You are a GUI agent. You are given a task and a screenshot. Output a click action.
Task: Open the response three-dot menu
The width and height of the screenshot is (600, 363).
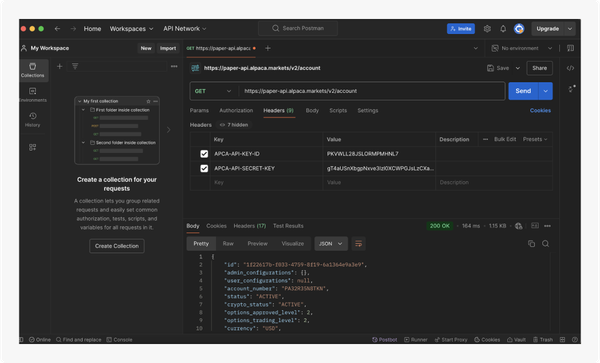(x=548, y=226)
